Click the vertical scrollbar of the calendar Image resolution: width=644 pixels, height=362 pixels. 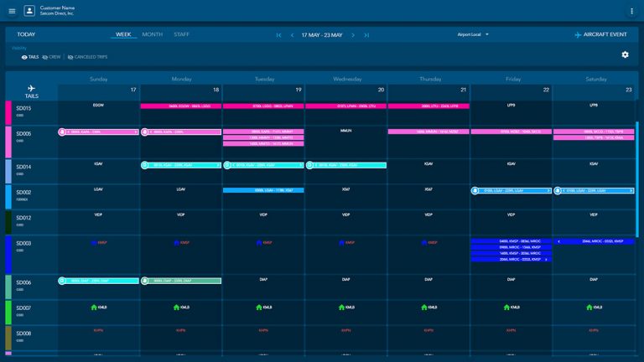pos(637,178)
